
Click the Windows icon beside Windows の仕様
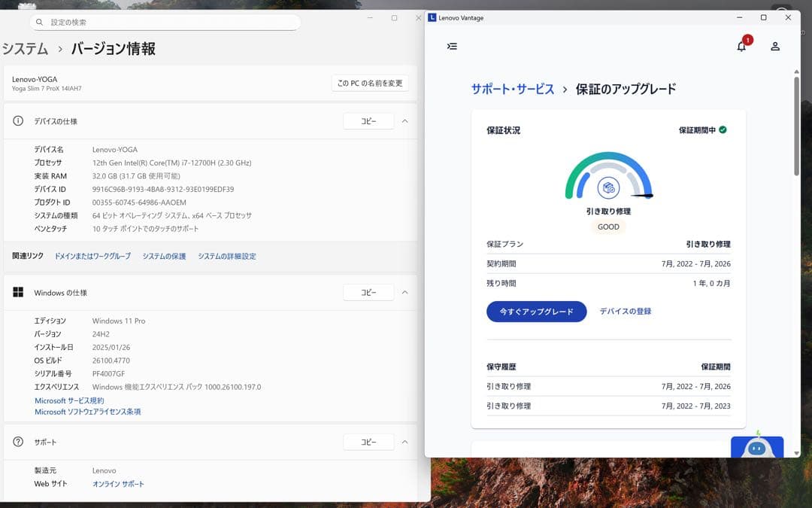pyautogui.click(x=17, y=292)
